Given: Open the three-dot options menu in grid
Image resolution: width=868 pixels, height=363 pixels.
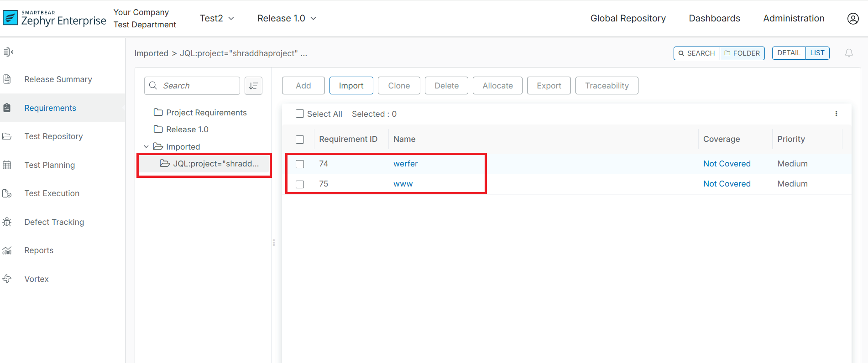Looking at the screenshot, I should (836, 114).
